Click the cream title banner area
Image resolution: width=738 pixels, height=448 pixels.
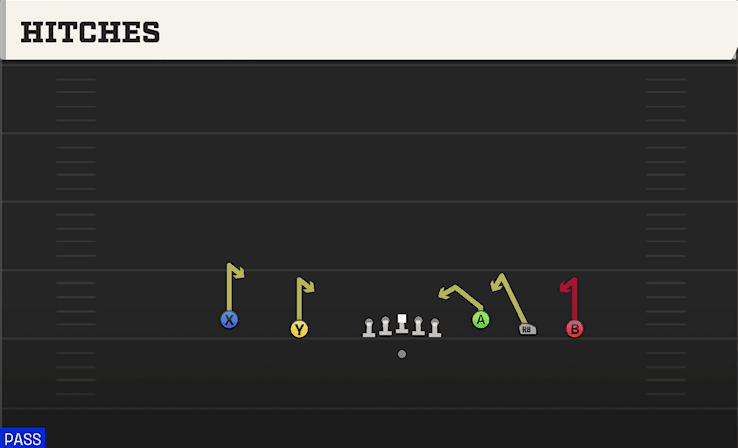coord(369,30)
